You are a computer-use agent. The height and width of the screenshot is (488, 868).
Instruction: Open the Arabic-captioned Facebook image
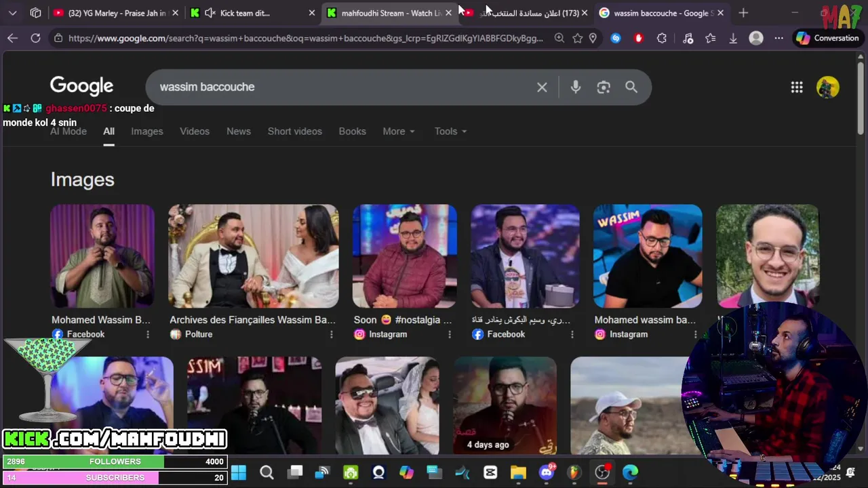click(x=526, y=256)
